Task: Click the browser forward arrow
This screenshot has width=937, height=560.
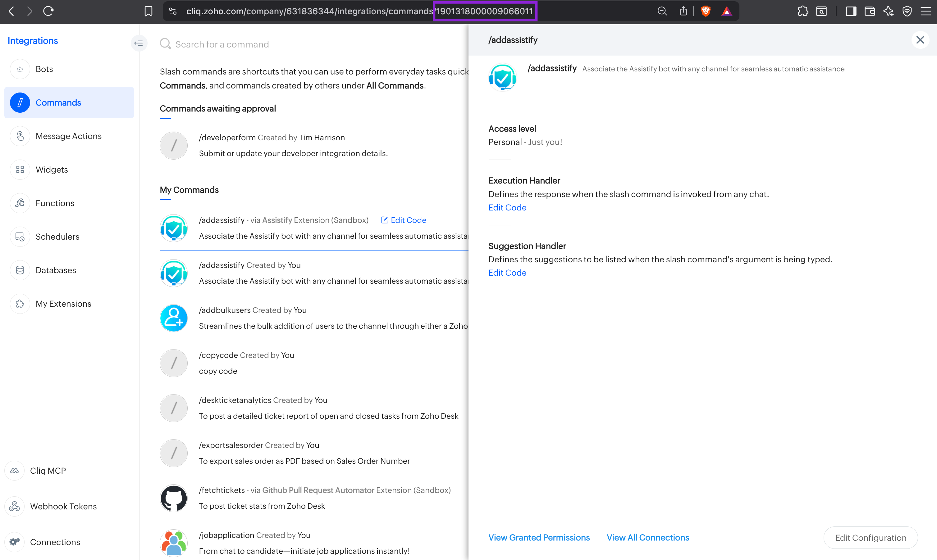Action: pos(30,11)
